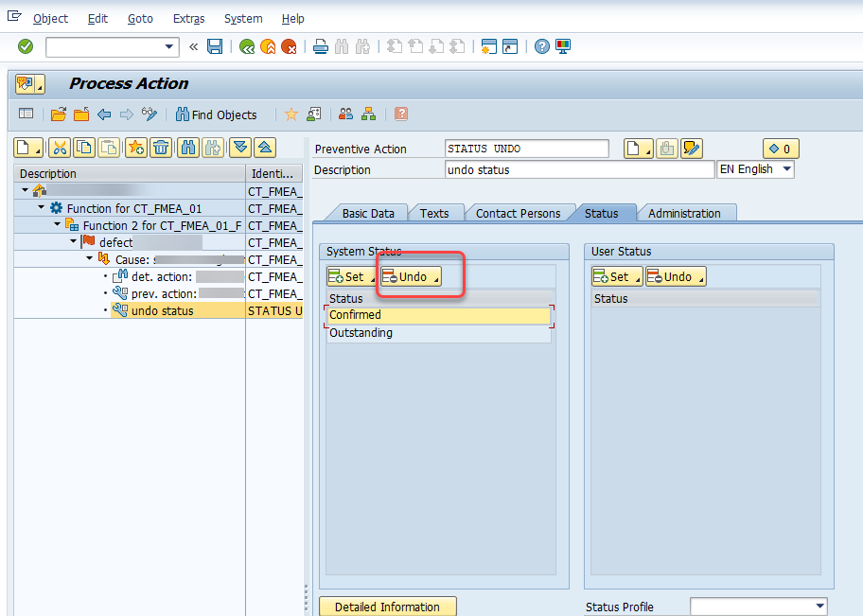This screenshot has width=863, height=616.
Task: Open the System menu
Action: pos(243,19)
